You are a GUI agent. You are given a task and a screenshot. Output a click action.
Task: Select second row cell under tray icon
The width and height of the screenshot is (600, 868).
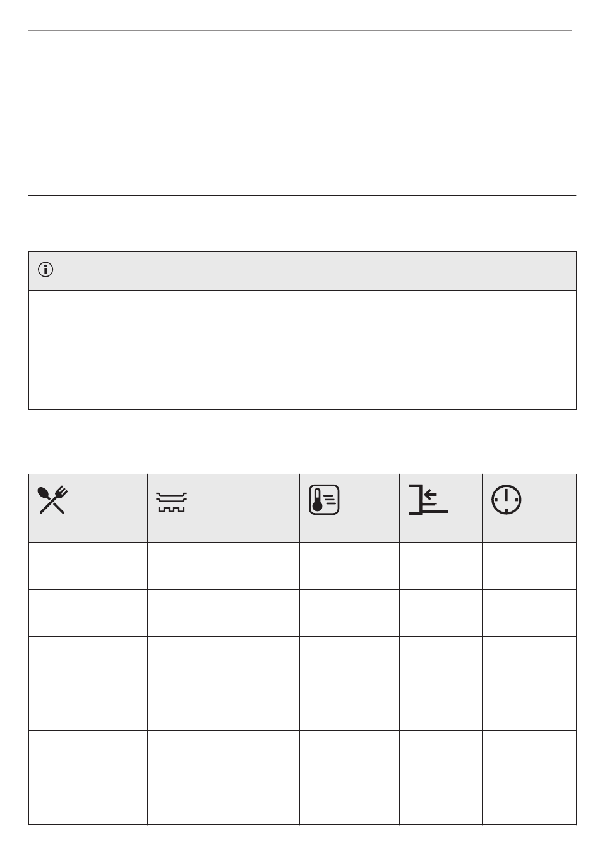click(224, 613)
